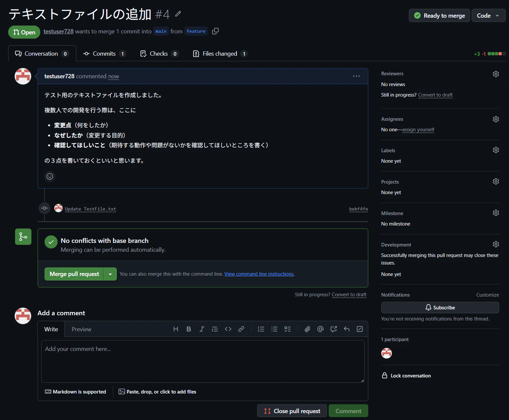Insert task list in comment editor
The image size is (509, 420).
[287, 329]
